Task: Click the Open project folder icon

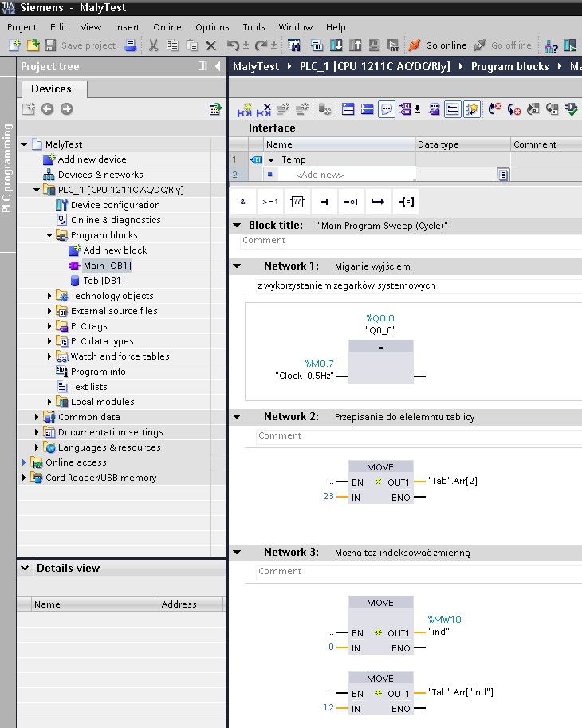Action: coord(33,45)
